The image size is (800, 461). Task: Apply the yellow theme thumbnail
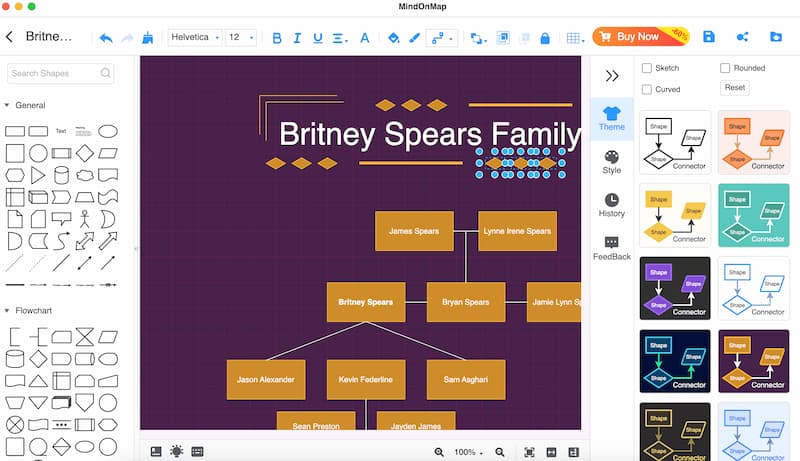[x=675, y=215]
